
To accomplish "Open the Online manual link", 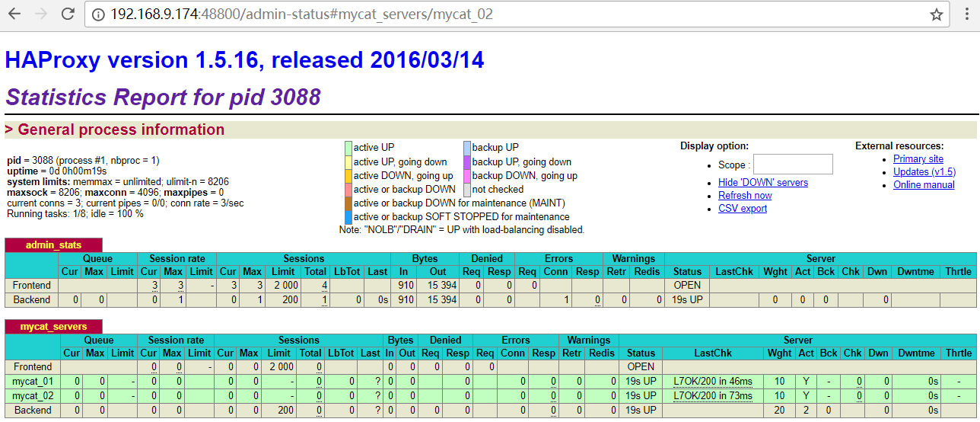I will 924,184.
